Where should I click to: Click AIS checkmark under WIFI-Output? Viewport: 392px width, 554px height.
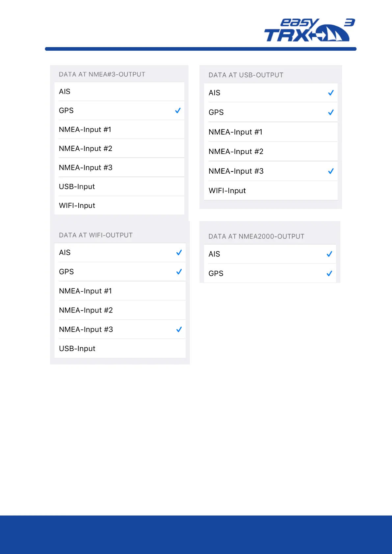(x=179, y=253)
